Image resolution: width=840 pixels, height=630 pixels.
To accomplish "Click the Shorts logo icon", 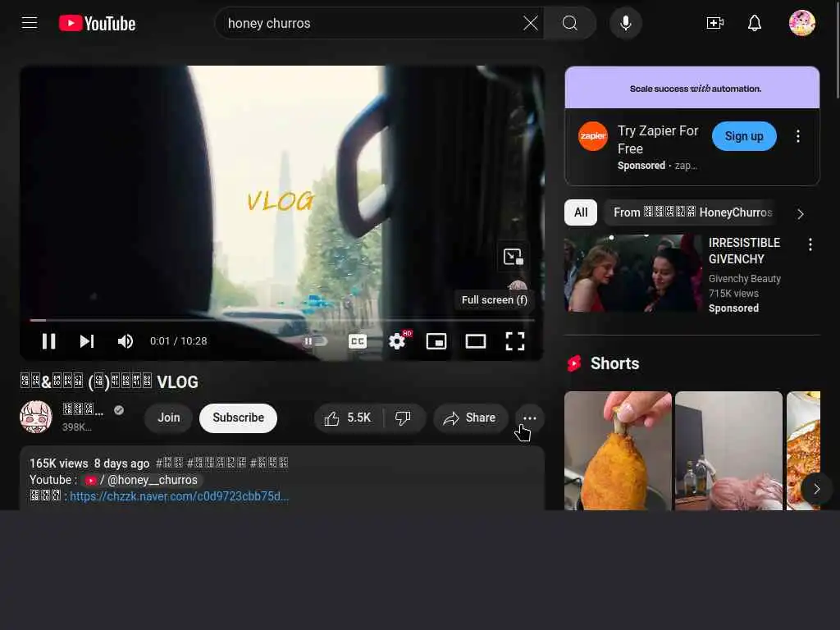I will click(574, 363).
